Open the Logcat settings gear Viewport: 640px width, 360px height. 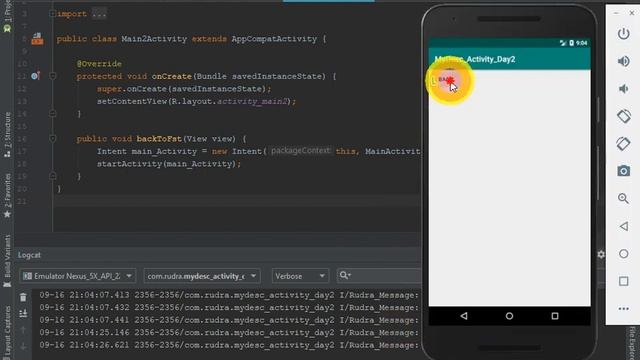tap(601, 255)
